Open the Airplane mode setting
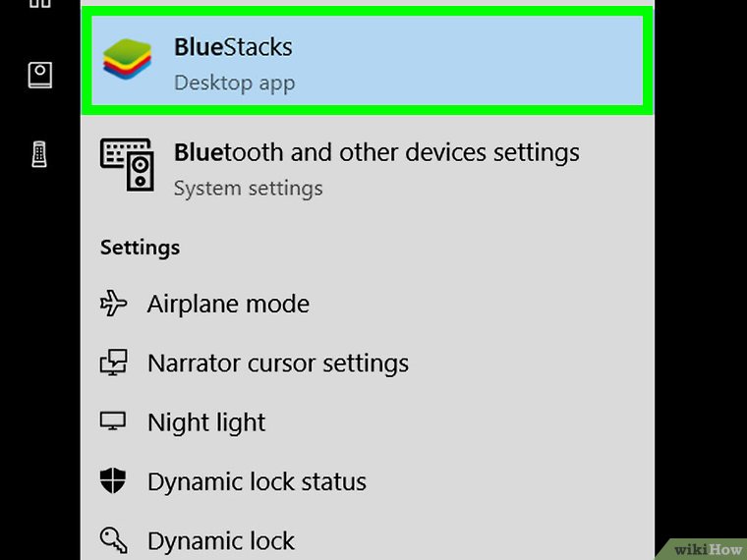747x560 pixels. pos(228,305)
